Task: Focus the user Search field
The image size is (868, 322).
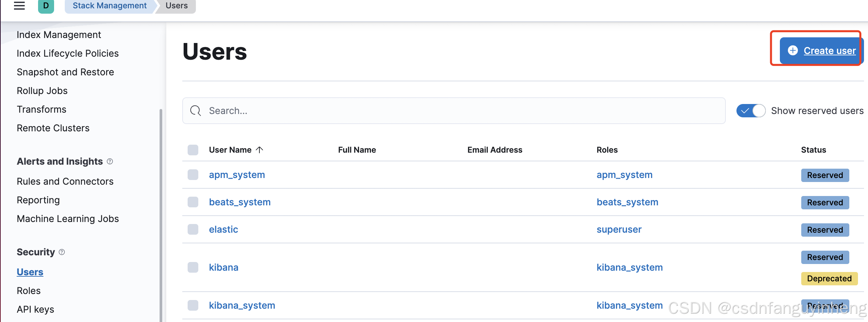Action: coord(454,111)
